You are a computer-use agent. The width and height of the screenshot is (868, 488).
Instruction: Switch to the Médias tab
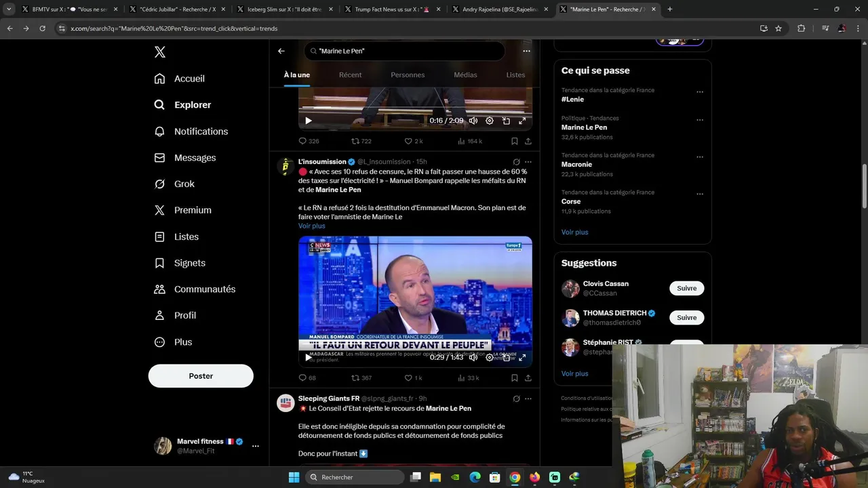pos(466,75)
